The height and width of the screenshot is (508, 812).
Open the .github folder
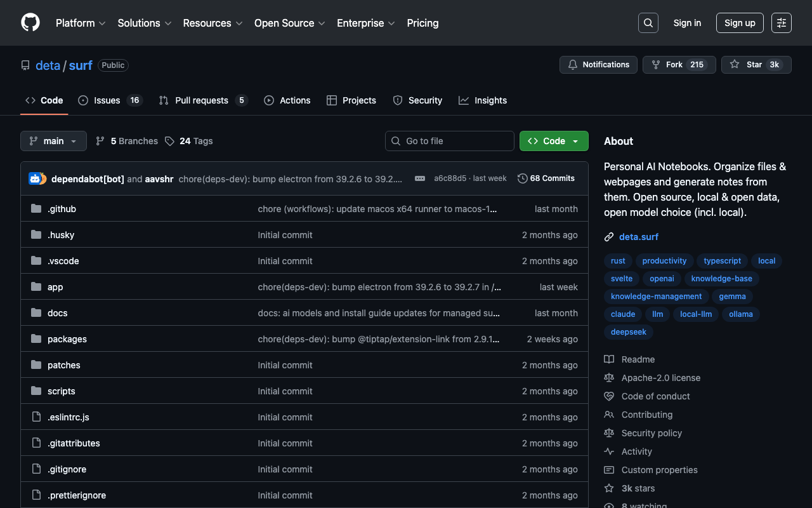(62, 209)
